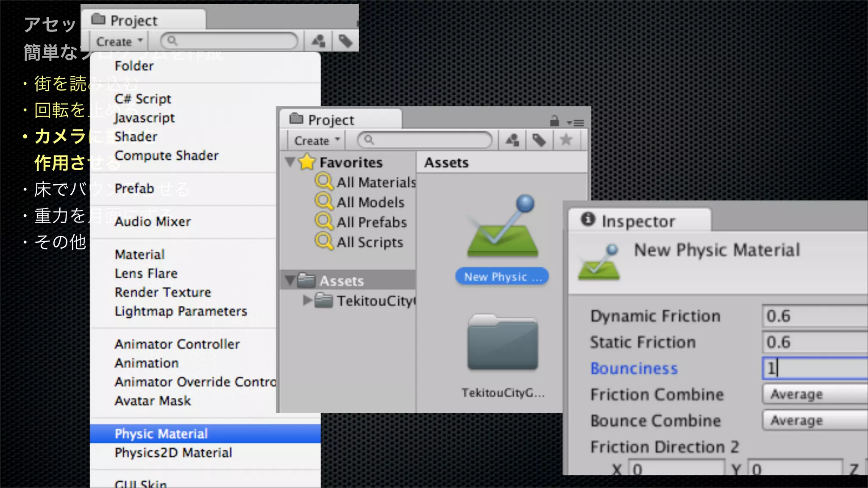Choose C# Script in the Create menu
Image resolution: width=868 pixels, height=488 pixels.
tap(143, 99)
